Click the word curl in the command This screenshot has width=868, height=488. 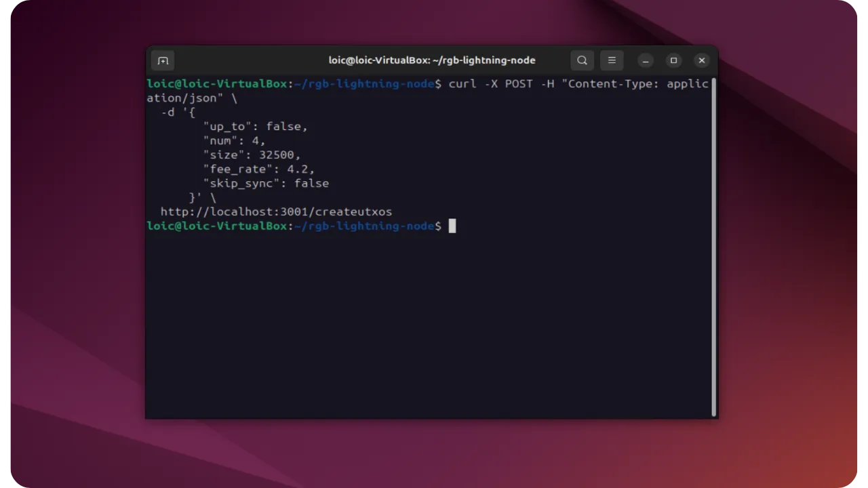462,83
